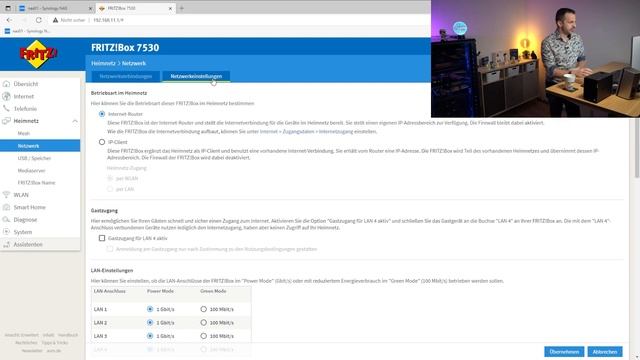Open the Telefonie phone icon

(6, 109)
